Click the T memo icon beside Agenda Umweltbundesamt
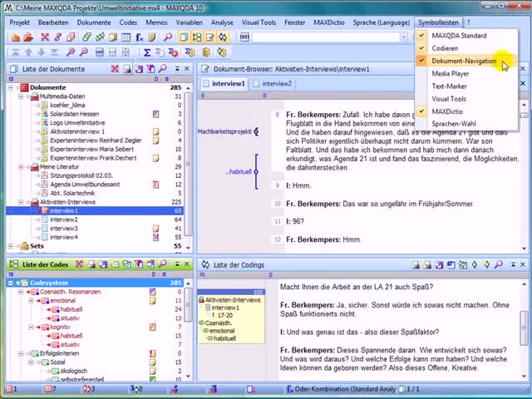This screenshot has height=399, width=532. point(155,185)
